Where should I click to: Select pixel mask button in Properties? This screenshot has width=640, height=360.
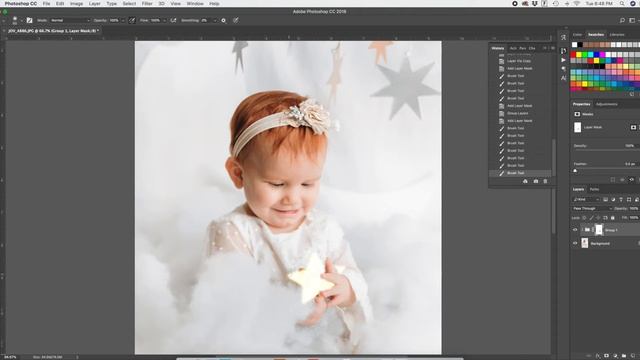[633, 127]
